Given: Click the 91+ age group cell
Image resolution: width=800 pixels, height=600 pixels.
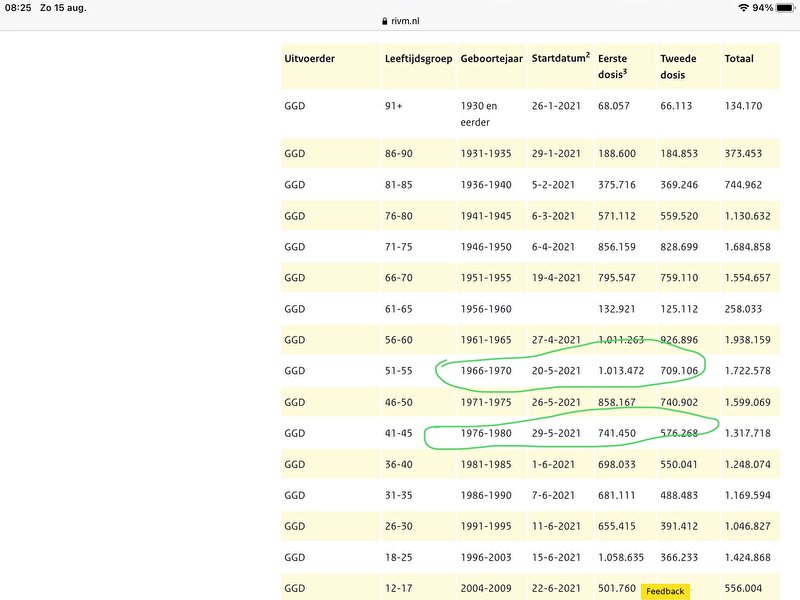Looking at the screenshot, I should 393,106.
